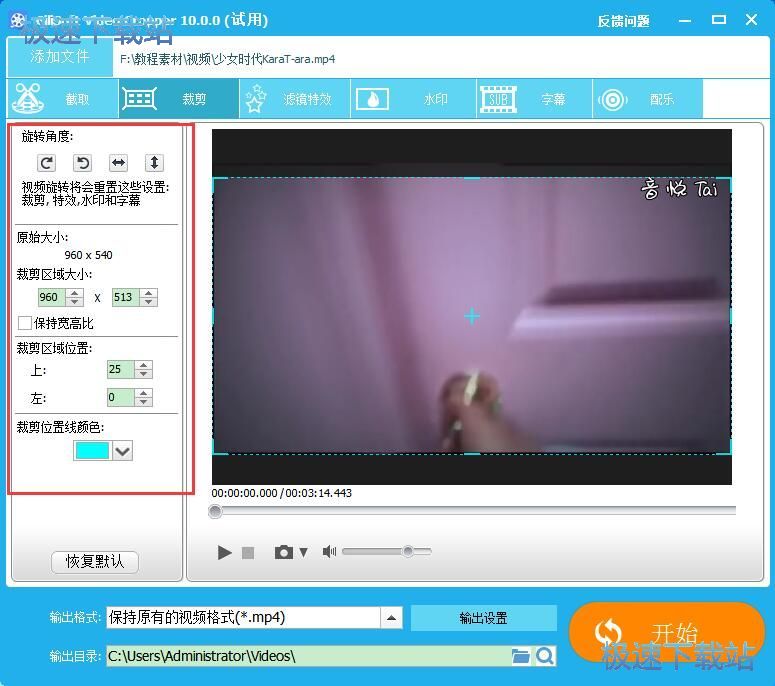Click the 960 x 540 original size text
This screenshot has width=775, height=686.
88,255
